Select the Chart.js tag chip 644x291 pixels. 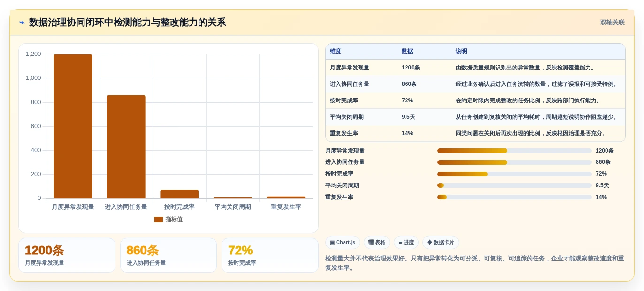coord(343,243)
